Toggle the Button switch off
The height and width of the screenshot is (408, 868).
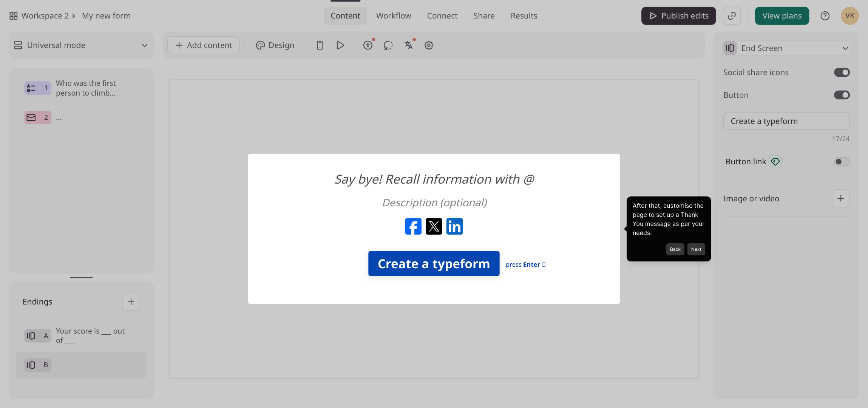tap(842, 95)
